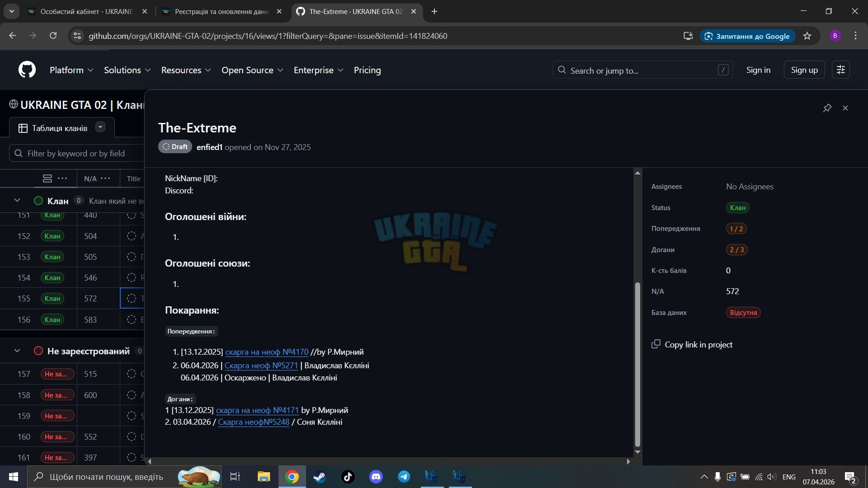The width and height of the screenshot is (868, 488).
Task: Open draft issue icon in row 158
Action: (x=132, y=395)
